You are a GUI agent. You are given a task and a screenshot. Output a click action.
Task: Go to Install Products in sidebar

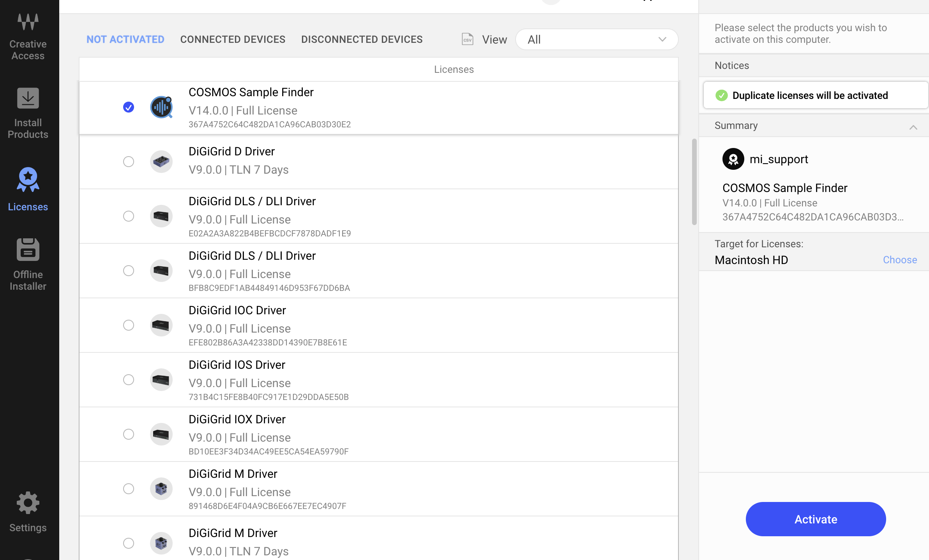tap(28, 113)
